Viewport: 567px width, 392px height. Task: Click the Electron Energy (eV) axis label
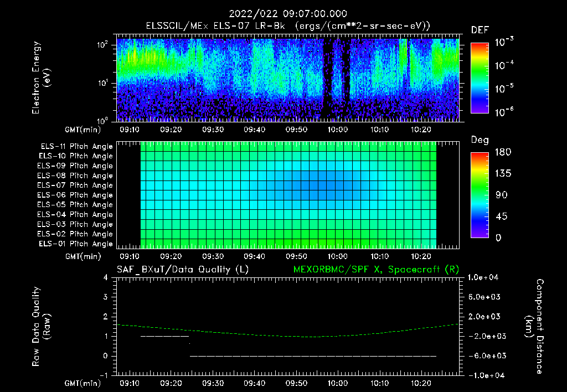(x=41, y=78)
